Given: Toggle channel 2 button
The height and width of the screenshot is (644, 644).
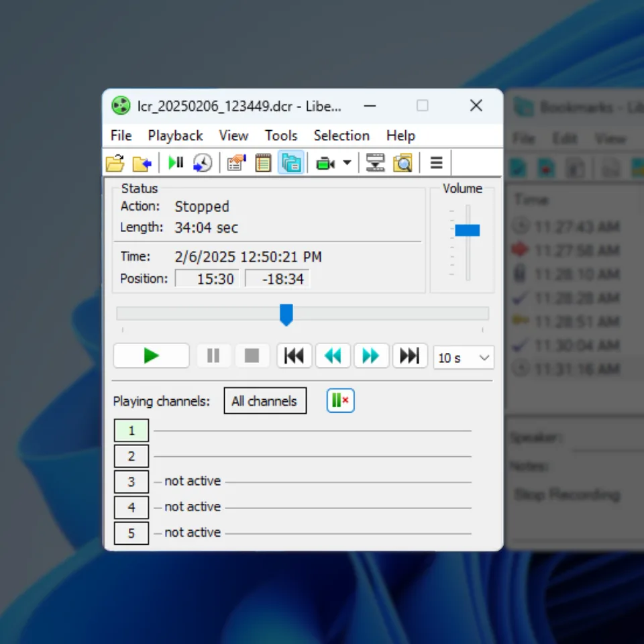Looking at the screenshot, I should [131, 456].
